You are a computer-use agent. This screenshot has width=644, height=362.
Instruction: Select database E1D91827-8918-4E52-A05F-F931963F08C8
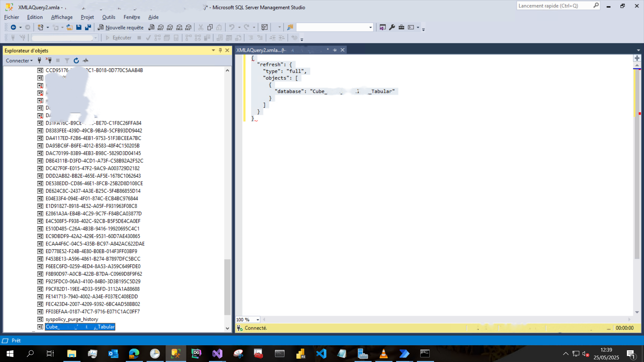(x=91, y=206)
